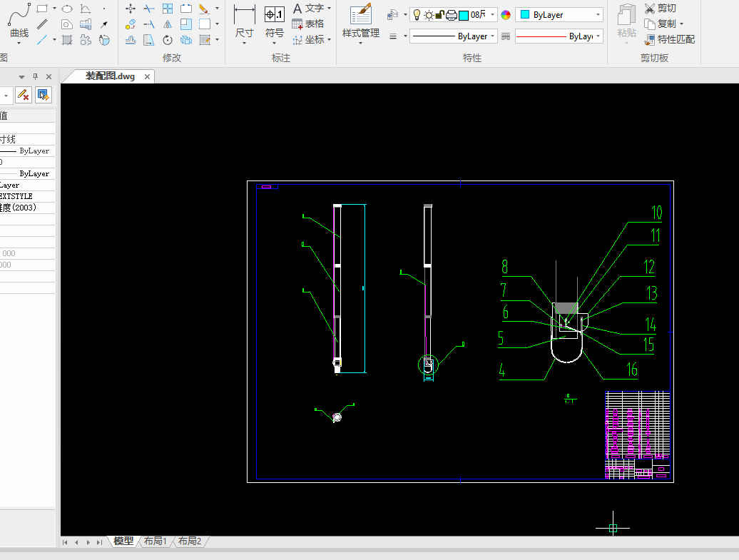Screen dimensions: 739x560
Task: Click the 特性匹配 match properties button
Action: tap(669, 40)
